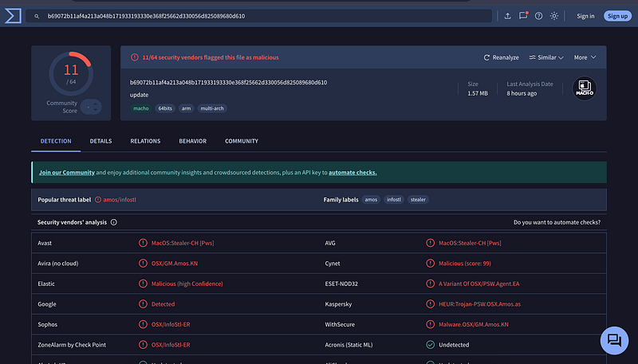Vote using the Community Score stepper
Image resolution: width=638 pixels, height=364 pixels.
tap(91, 106)
